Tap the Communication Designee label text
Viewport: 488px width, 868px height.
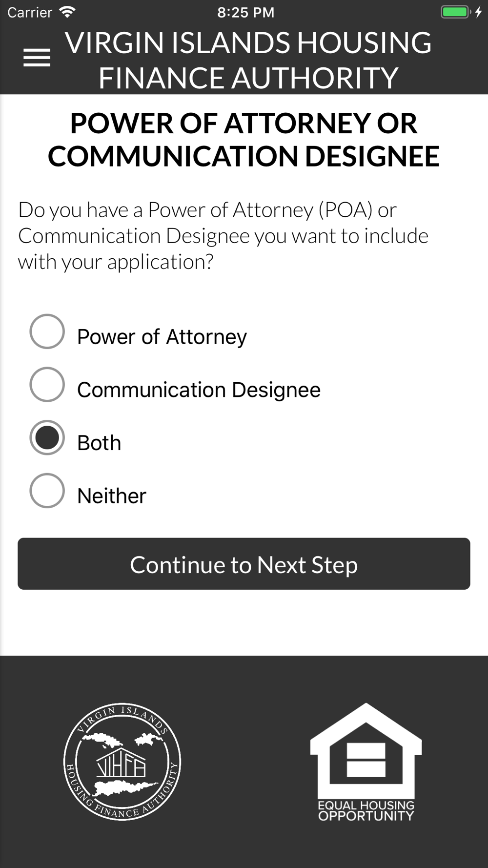(199, 390)
